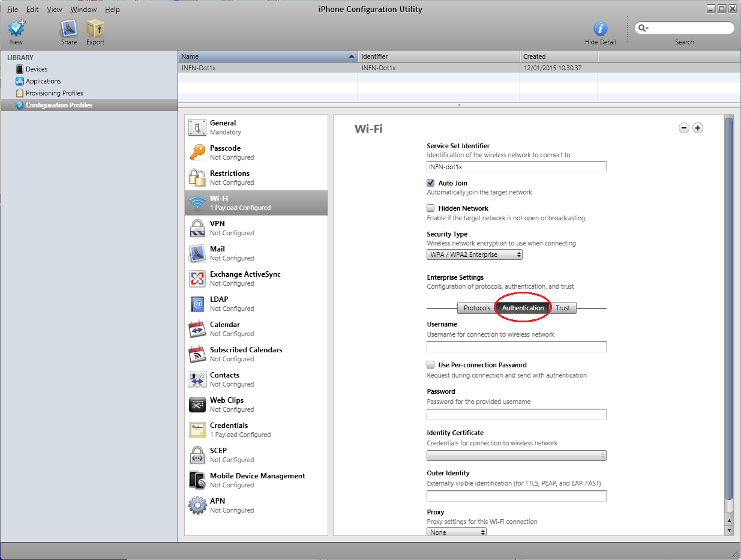Open the Subscribed Calendars payload section

[x=256, y=354]
